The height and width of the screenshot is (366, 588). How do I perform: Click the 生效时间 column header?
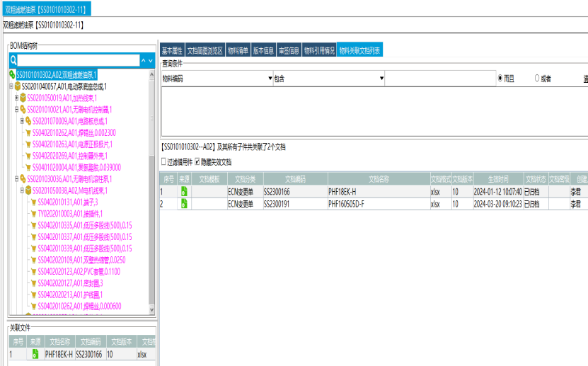[488, 179]
